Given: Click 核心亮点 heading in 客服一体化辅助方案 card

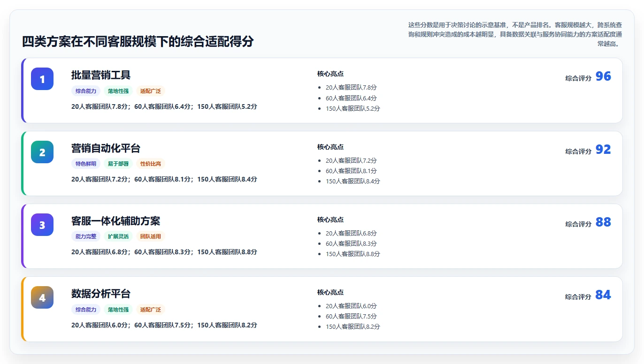Looking at the screenshot, I should click(x=330, y=220).
